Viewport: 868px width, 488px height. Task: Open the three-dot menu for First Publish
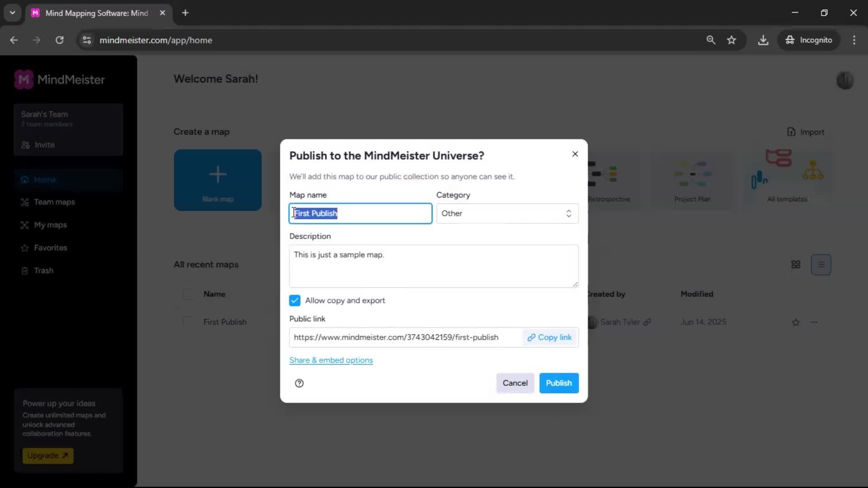point(814,322)
